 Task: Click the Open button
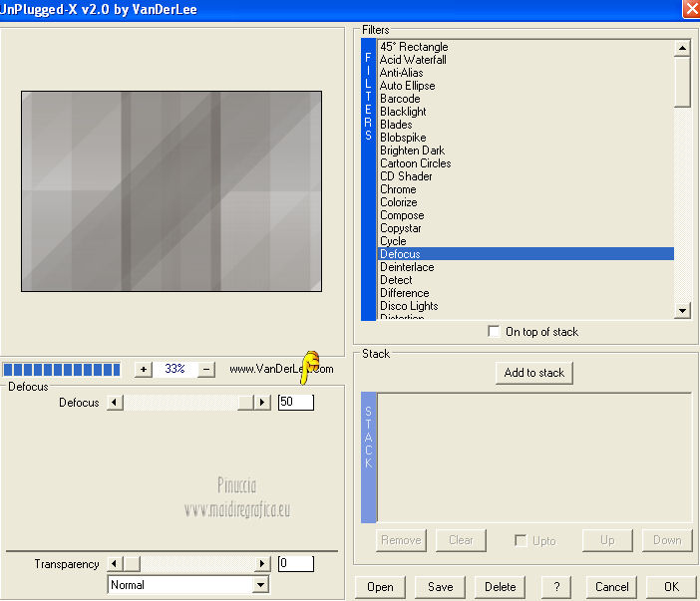380,587
